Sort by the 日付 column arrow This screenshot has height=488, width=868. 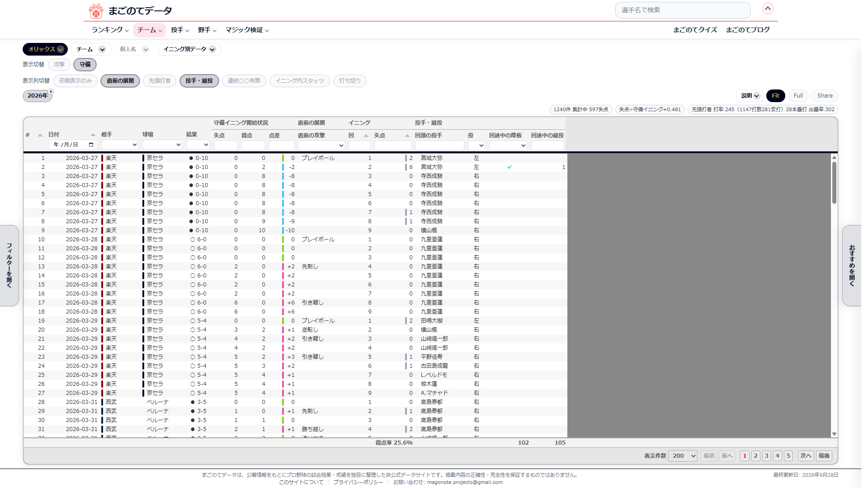point(93,135)
